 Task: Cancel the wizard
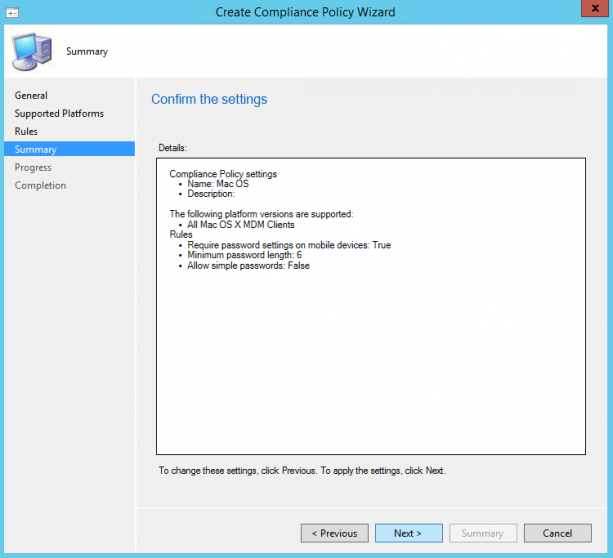click(557, 533)
